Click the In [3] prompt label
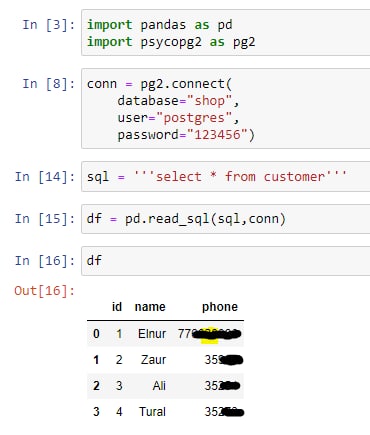The image size is (370, 435). click(49, 25)
